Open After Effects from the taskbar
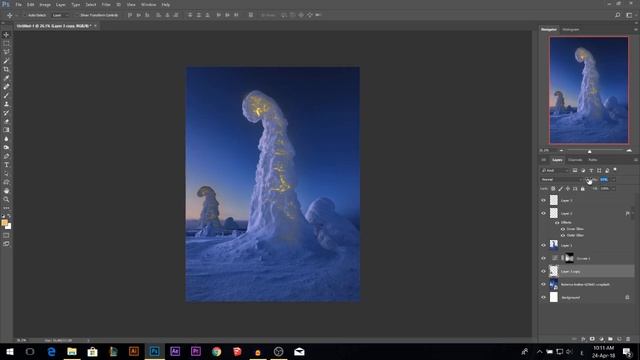This screenshot has width=640, height=360. click(175, 351)
